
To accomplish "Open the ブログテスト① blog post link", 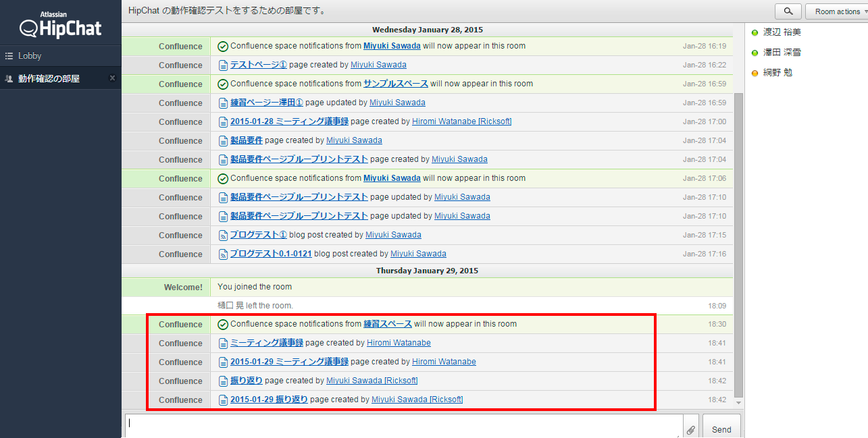I will coord(259,235).
